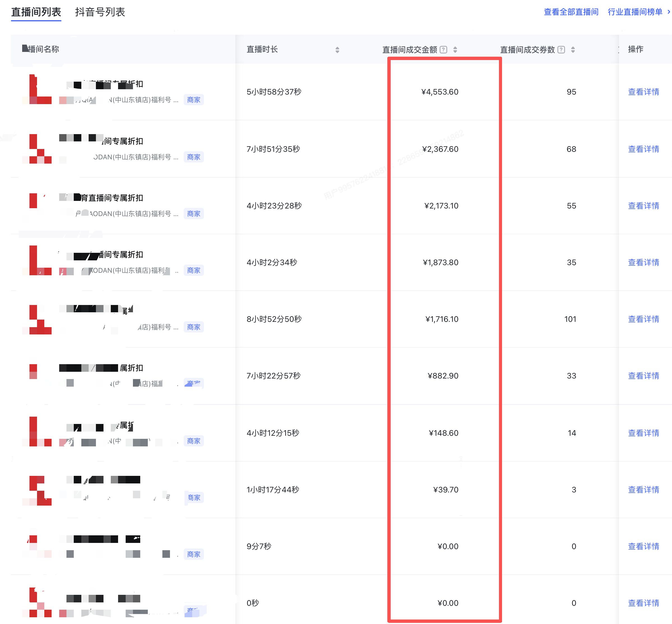
Task: Select the 商家 tag in the 4小时2分34秒 row
Action: click(x=194, y=270)
